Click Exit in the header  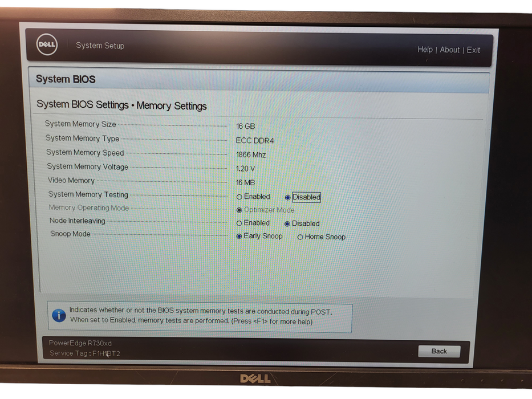click(473, 50)
